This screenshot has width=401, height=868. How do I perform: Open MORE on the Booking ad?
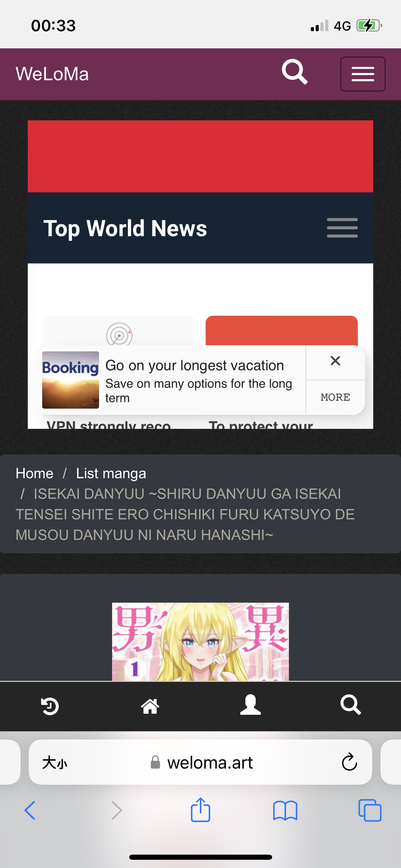[335, 397]
